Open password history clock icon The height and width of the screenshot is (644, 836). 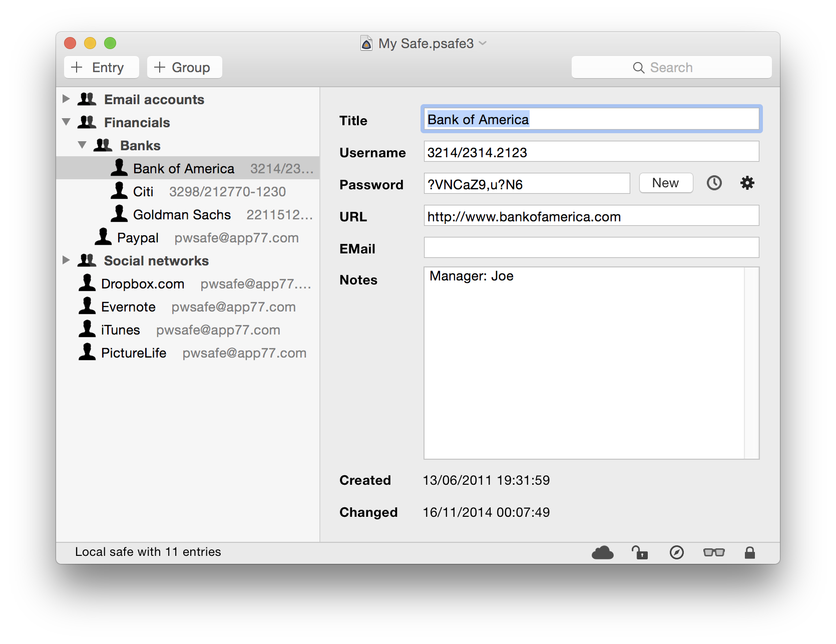[x=714, y=183]
